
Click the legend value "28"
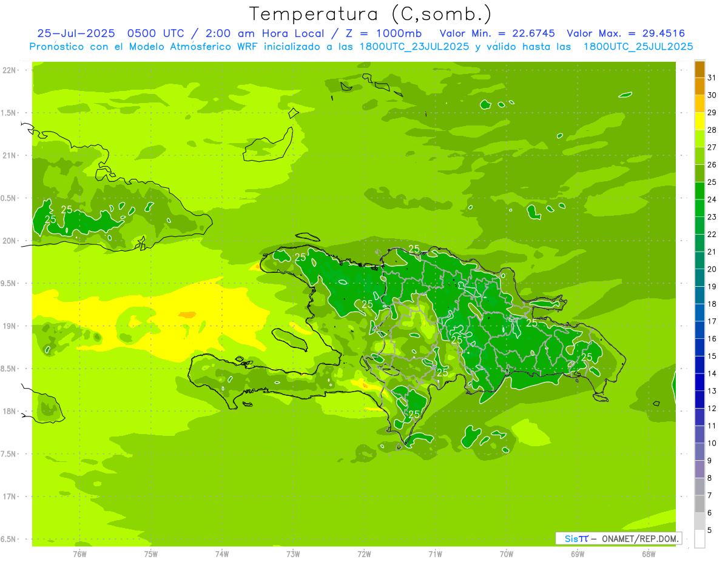712,130
